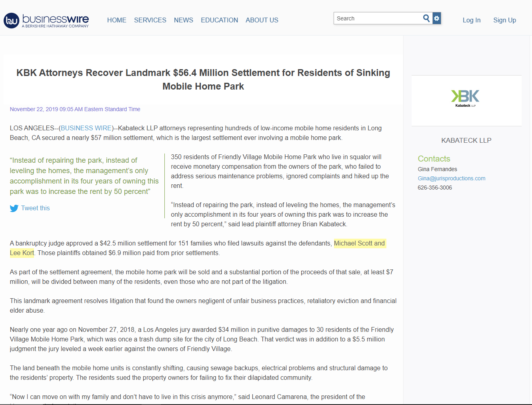The height and width of the screenshot is (405, 532).
Task: Click paragraph starting 'A bankruptcy judge approved'
Action: [197, 248]
